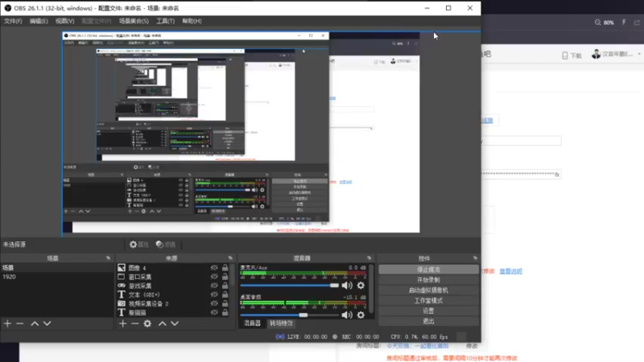Viewport: 644px width, 362px height.
Task: Toggle lock for 游戏采集 source
Action: (x=225, y=286)
